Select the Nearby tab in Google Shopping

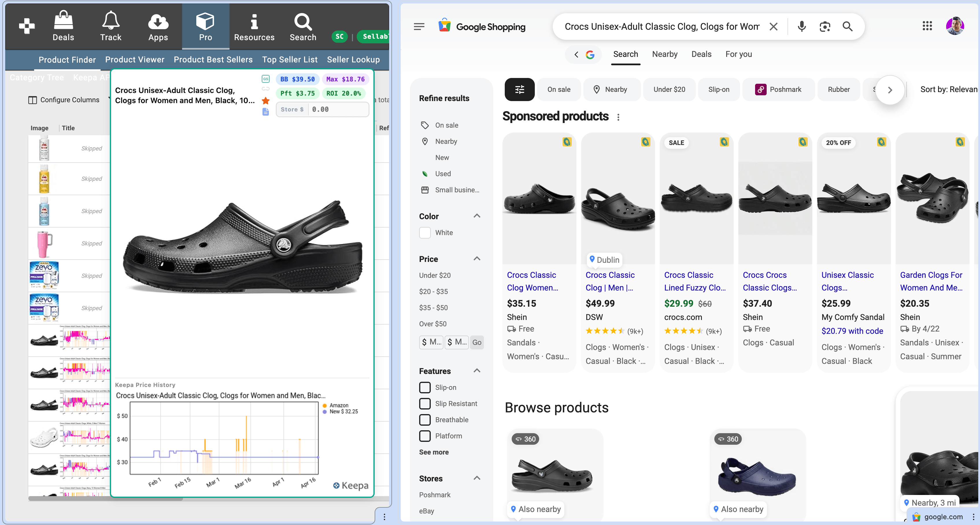click(x=665, y=54)
